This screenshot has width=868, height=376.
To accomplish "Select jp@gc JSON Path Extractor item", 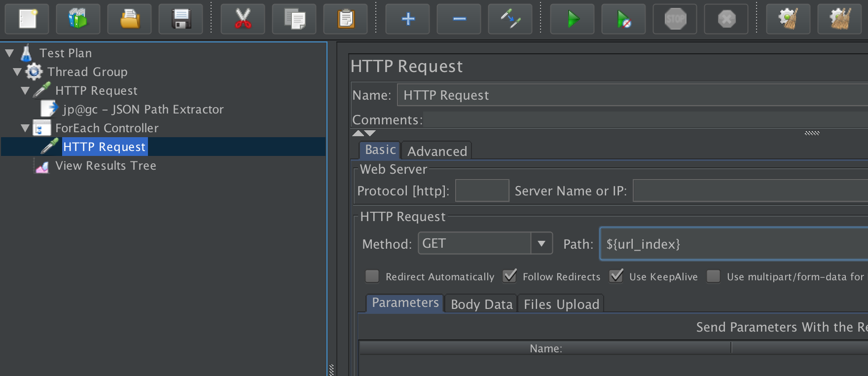I will click(143, 110).
